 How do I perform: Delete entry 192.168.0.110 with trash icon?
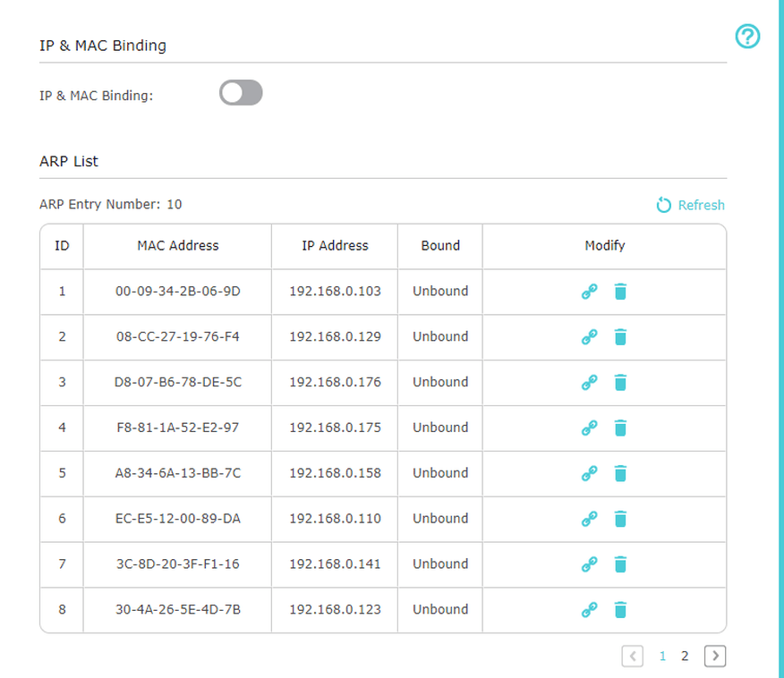pos(620,519)
